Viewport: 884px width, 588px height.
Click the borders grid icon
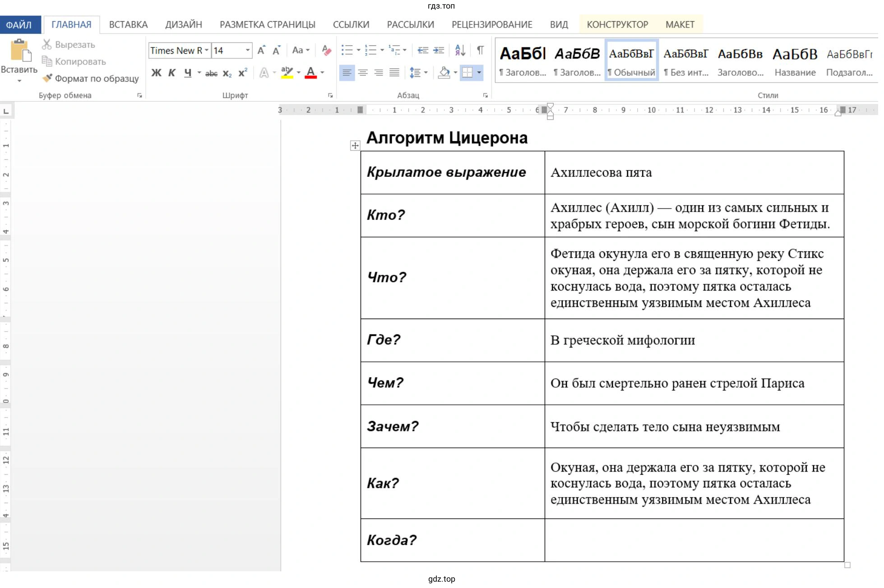pos(467,73)
